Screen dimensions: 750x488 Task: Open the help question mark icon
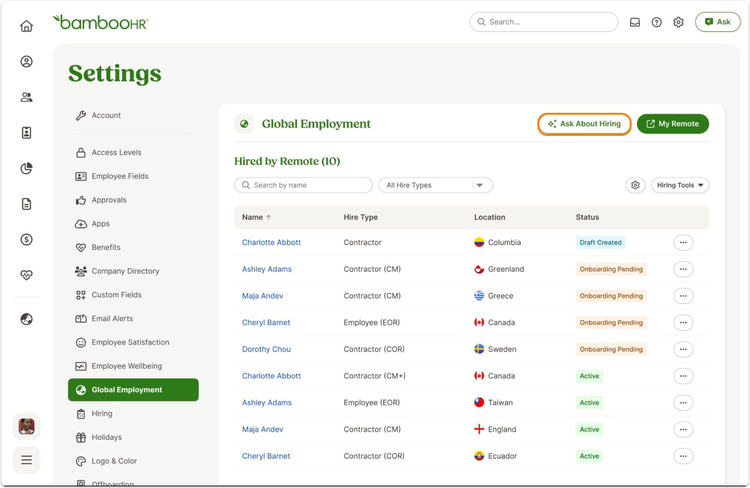pyautogui.click(x=656, y=22)
